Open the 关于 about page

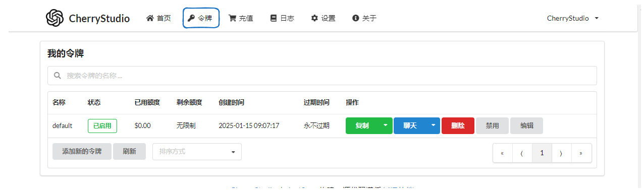point(364,18)
